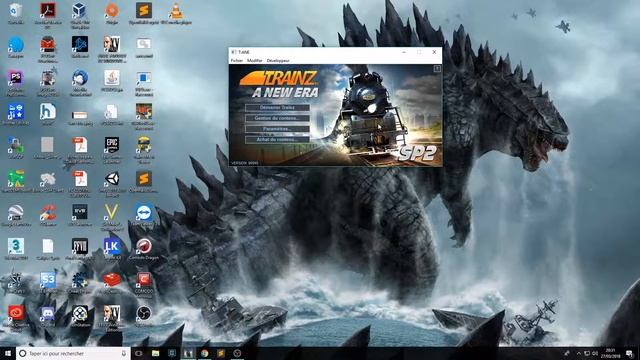Viewport: 640px width, 360px height.
Task: Open the Développeur menu
Action: pyautogui.click(x=278, y=60)
